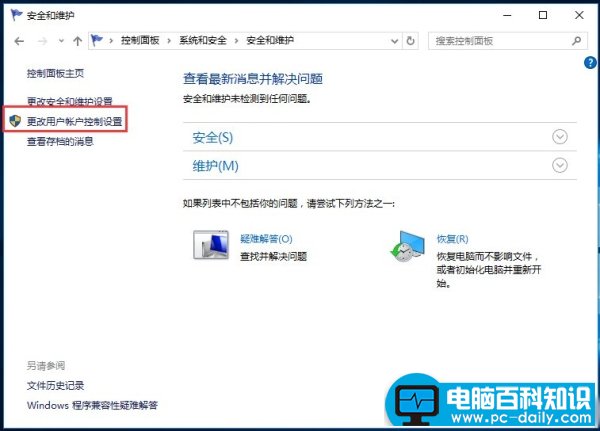Click the UAC shield icon
The width and height of the screenshot is (600, 431).
(15, 121)
